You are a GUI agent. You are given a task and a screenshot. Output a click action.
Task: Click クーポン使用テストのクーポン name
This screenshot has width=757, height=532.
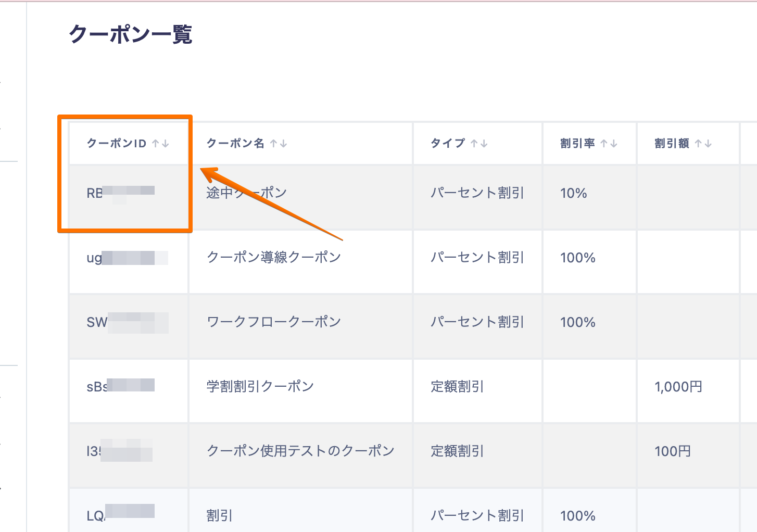[x=300, y=451]
